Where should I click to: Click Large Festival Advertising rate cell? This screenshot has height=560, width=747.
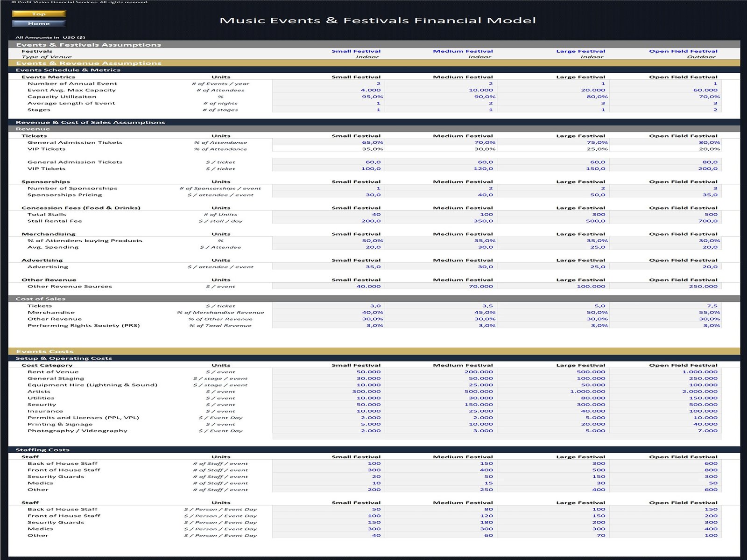pyautogui.click(x=553, y=266)
